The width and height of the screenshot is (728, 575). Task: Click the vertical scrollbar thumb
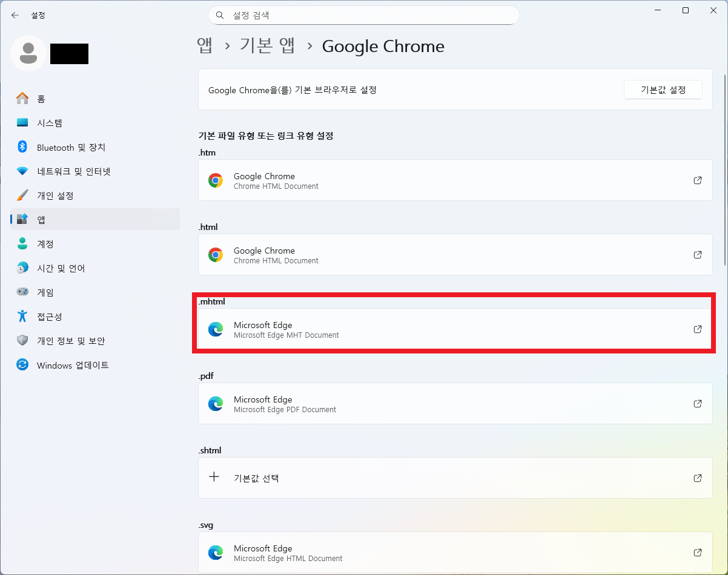[x=725, y=169]
